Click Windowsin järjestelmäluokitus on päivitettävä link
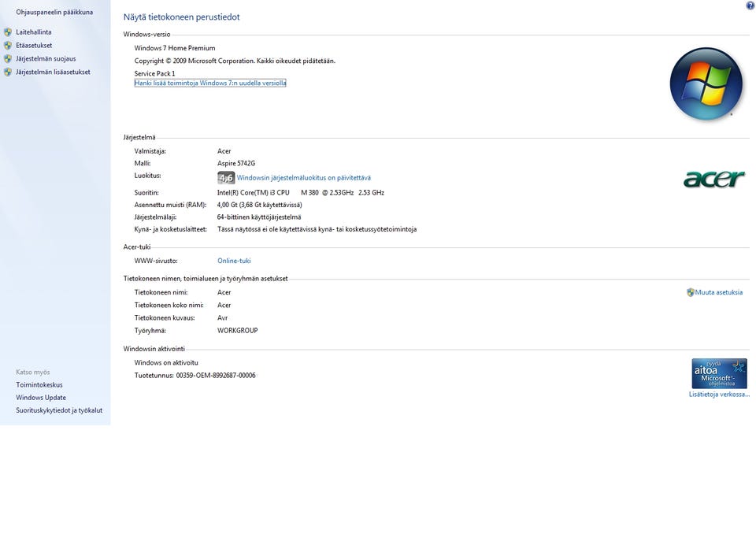The width and height of the screenshot is (756, 556). tap(304, 177)
